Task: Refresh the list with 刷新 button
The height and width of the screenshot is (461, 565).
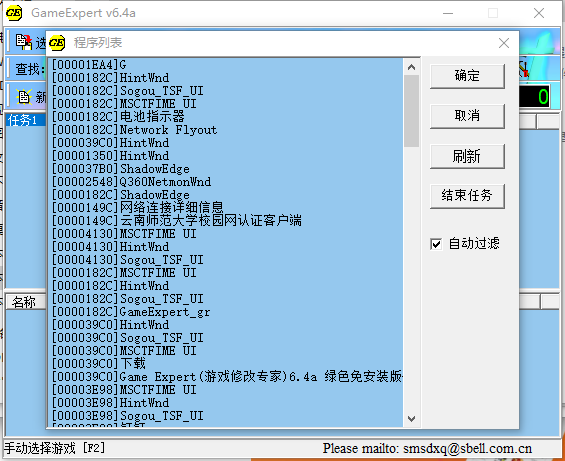Action: click(467, 156)
